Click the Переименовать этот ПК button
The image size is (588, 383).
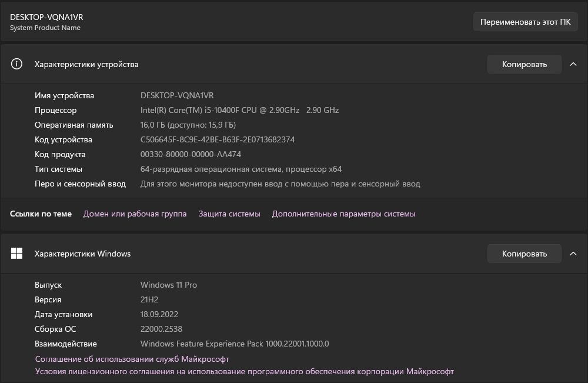pyautogui.click(x=525, y=22)
